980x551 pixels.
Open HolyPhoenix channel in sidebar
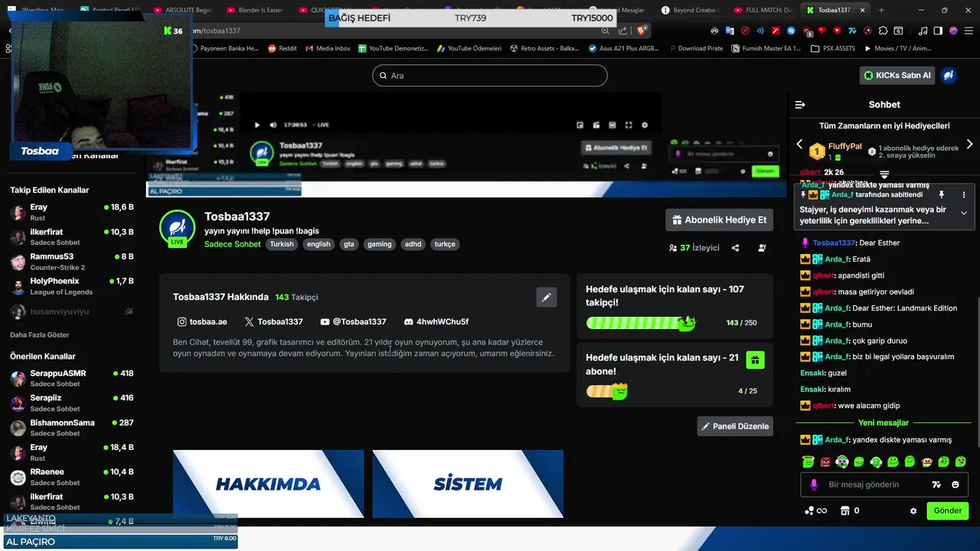tap(73, 286)
